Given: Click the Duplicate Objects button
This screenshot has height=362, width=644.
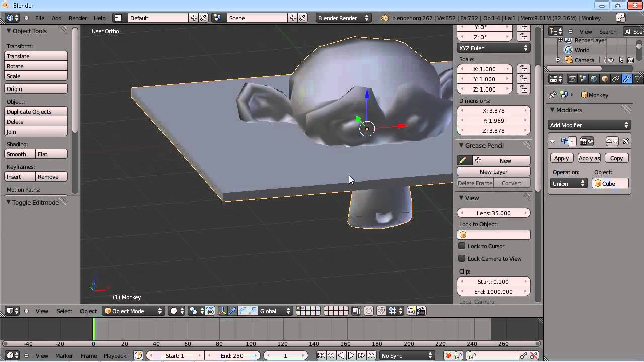Looking at the screenshot, I should 36,112.
